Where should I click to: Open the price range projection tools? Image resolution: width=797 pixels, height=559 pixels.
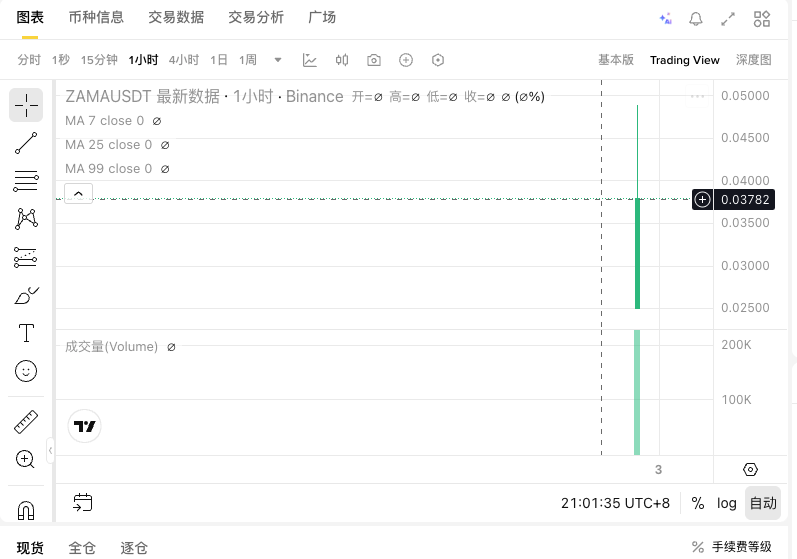coord(26,257)
